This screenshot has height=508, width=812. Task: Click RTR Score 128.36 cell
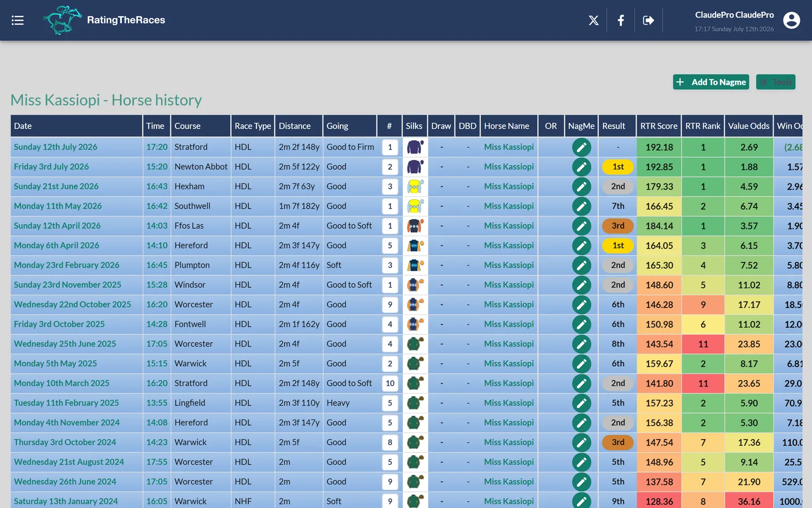[x=659, y=502]
